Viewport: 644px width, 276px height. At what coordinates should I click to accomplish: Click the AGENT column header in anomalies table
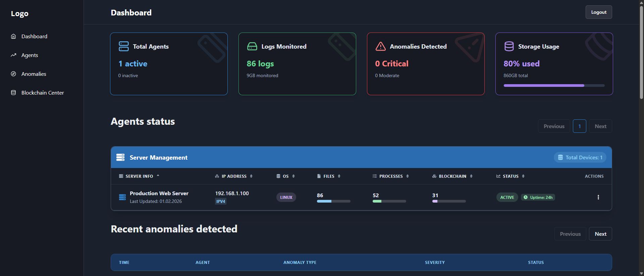[x=203, y=262]
